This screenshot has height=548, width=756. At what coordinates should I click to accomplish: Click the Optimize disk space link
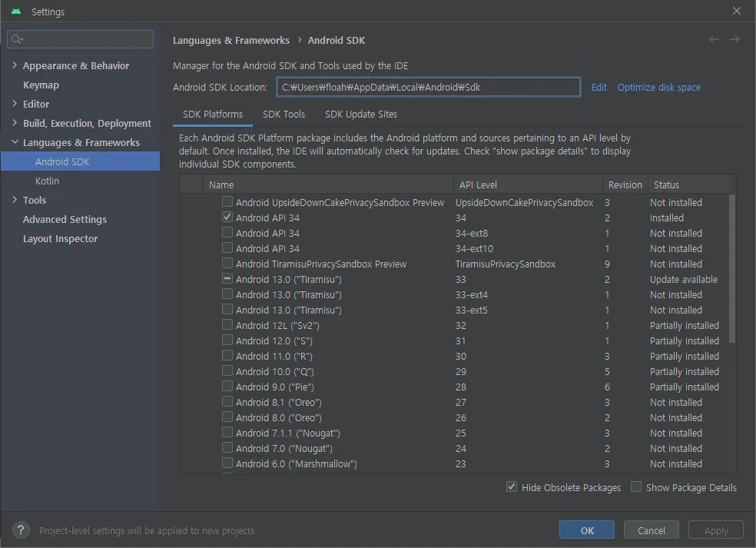(x=659, y=88)
